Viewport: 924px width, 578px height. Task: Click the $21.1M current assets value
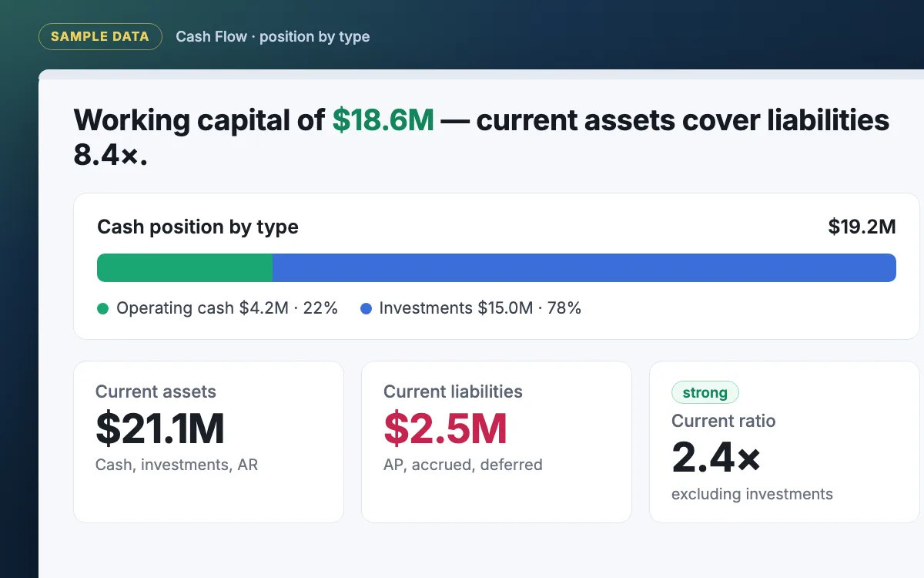point(160,429)
